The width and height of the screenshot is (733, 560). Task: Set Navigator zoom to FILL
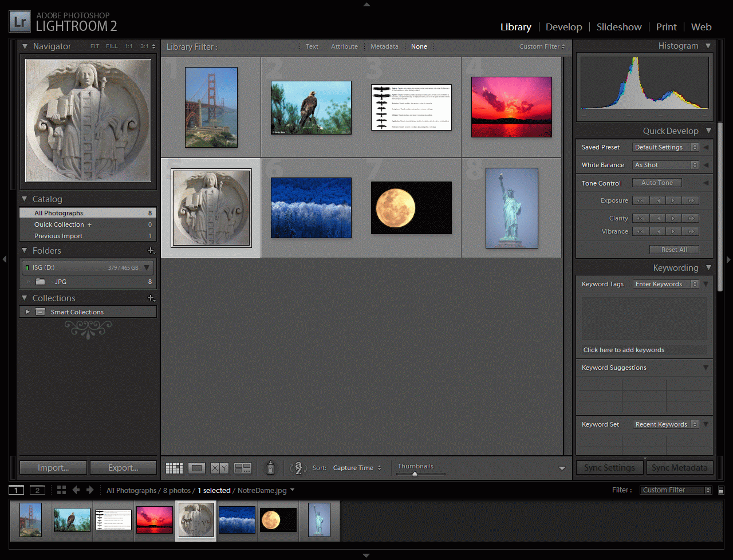point(112,46)
